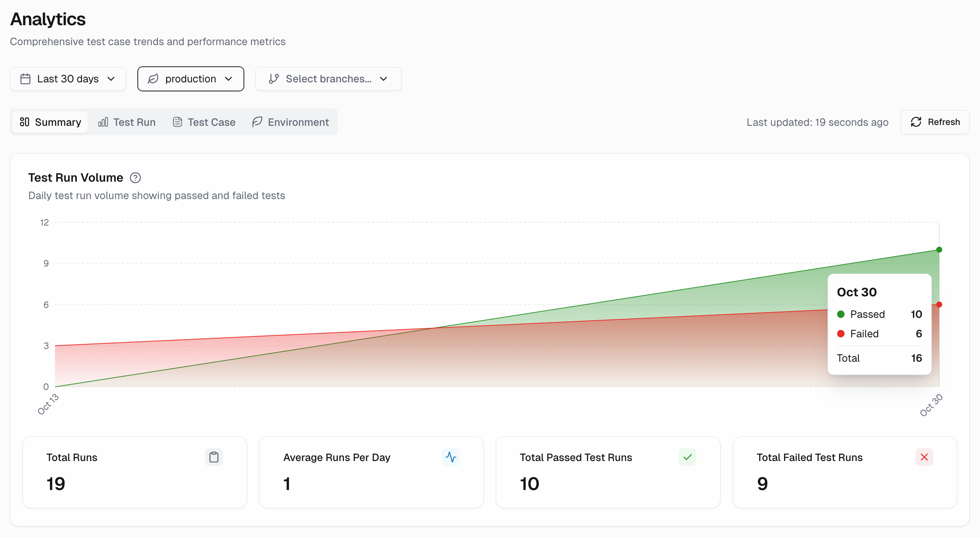
Task: Click the red X icon in Failed card
Action: pos(924,457)
